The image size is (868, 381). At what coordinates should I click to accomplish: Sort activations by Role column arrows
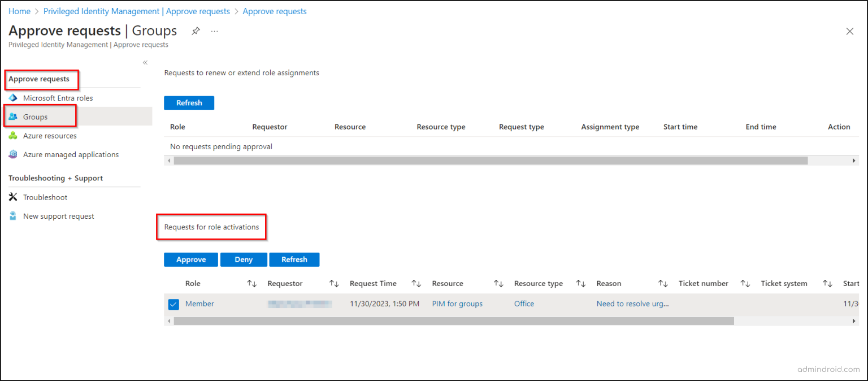pyautogui.click(x=252, y=284)
